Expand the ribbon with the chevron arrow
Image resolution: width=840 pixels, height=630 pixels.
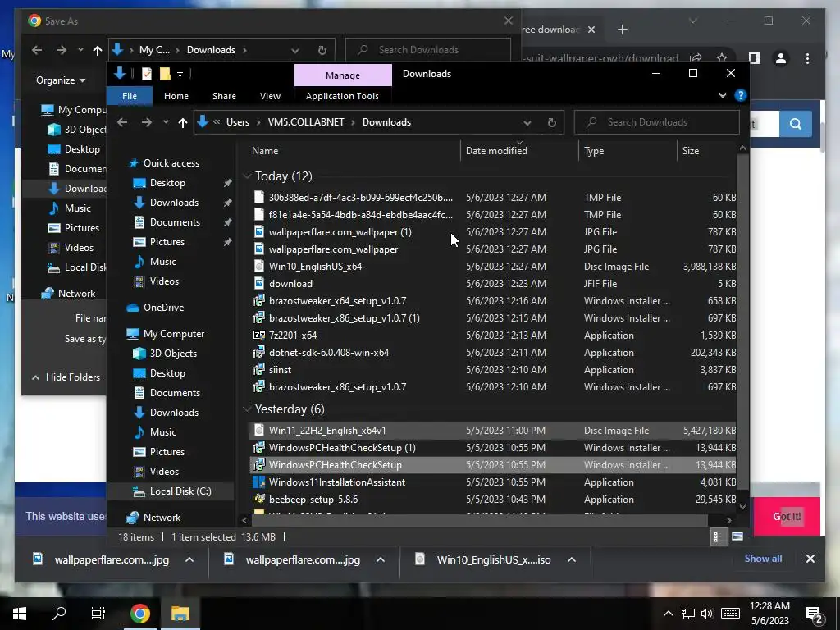tap(722, 95)
